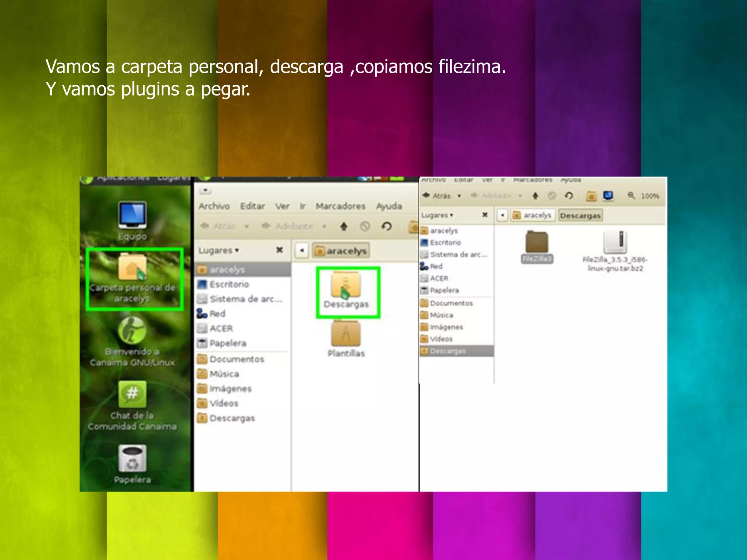This screenshot has width=747, height=560.
Task: Click computer icon in Descargas window toolbar
Action: pyautogui.click(x=608, y=196)
